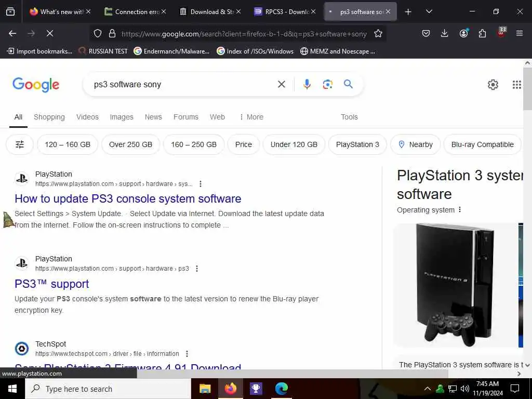
Task: Open Microsoft Edge from taskbar
Action: [x=281, y=389]
